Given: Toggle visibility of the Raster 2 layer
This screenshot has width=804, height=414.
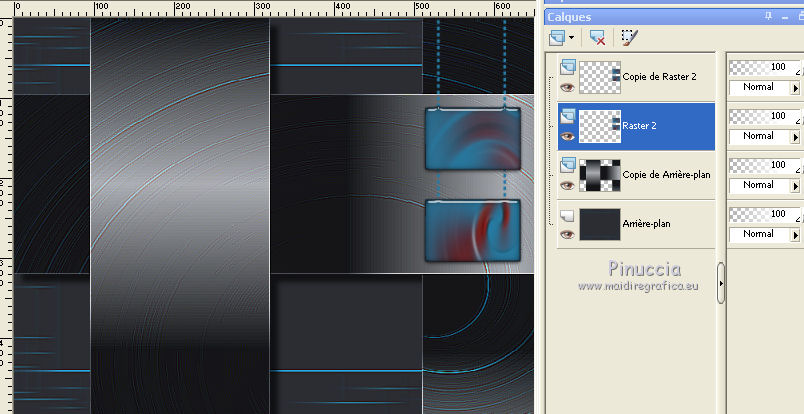Looking at the screenshot, I should [x=567, y=136].
